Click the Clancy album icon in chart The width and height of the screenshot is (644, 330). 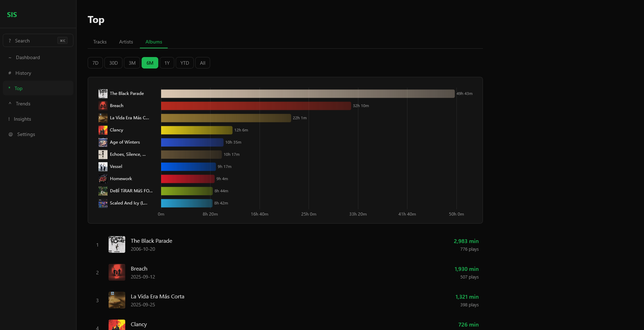click(103, 130)
